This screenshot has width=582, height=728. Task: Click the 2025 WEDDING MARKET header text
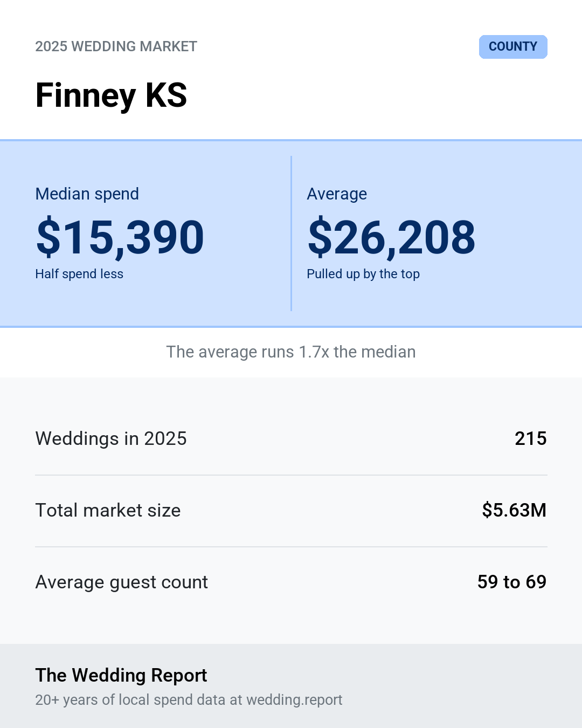pyautogui.click(x=116, y=46)
